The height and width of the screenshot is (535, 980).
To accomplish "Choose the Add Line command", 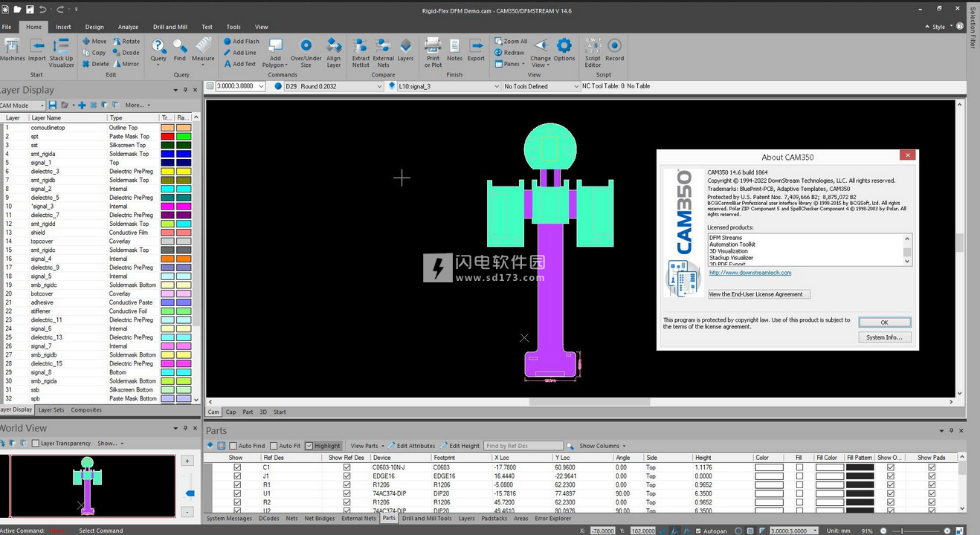I will coord(240,53).
